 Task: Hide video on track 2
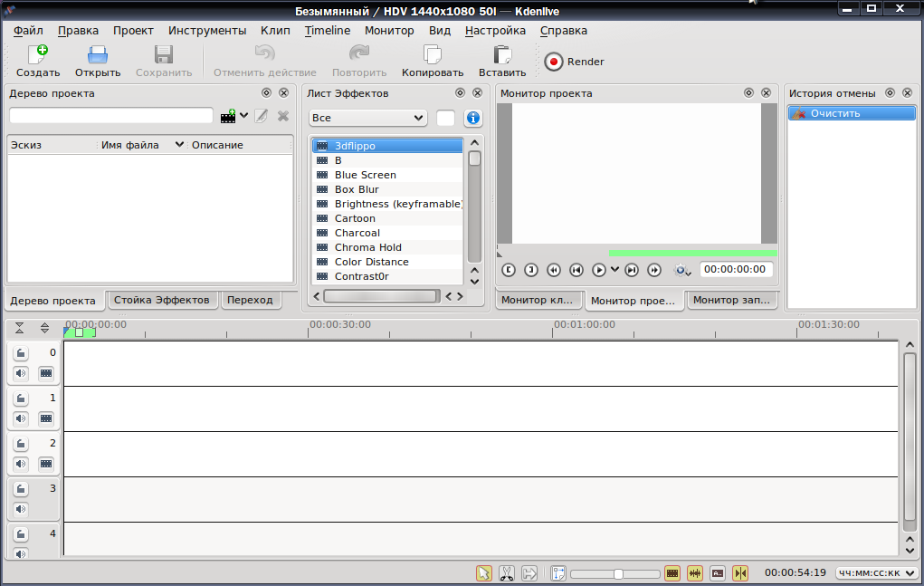tap(46, 464)
